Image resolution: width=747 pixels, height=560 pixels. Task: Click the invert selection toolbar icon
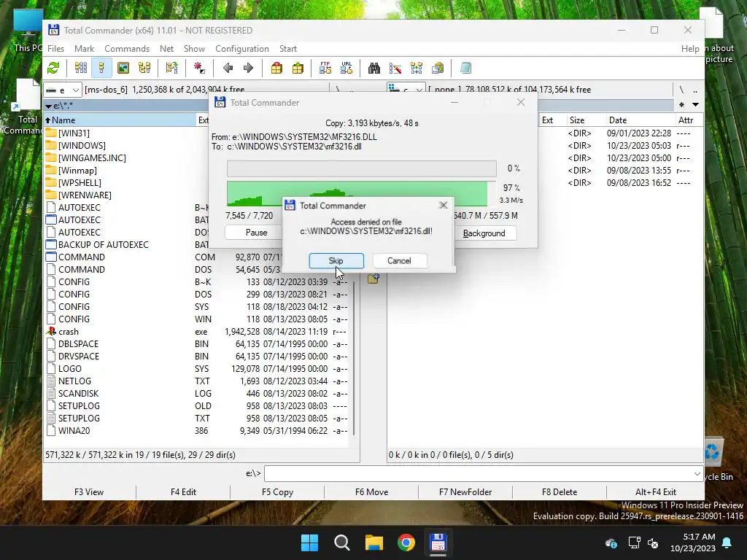pos(172,68)
